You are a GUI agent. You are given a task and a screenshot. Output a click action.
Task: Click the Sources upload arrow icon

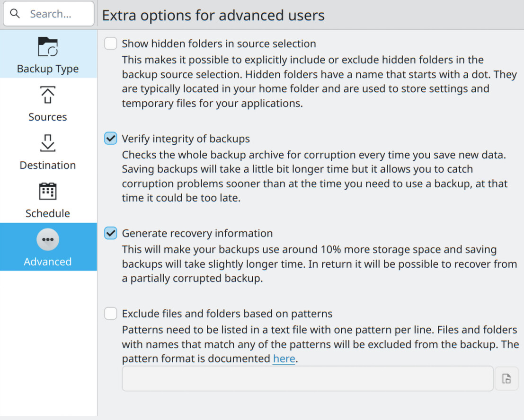pyautogui.click(x=48, y=95)
